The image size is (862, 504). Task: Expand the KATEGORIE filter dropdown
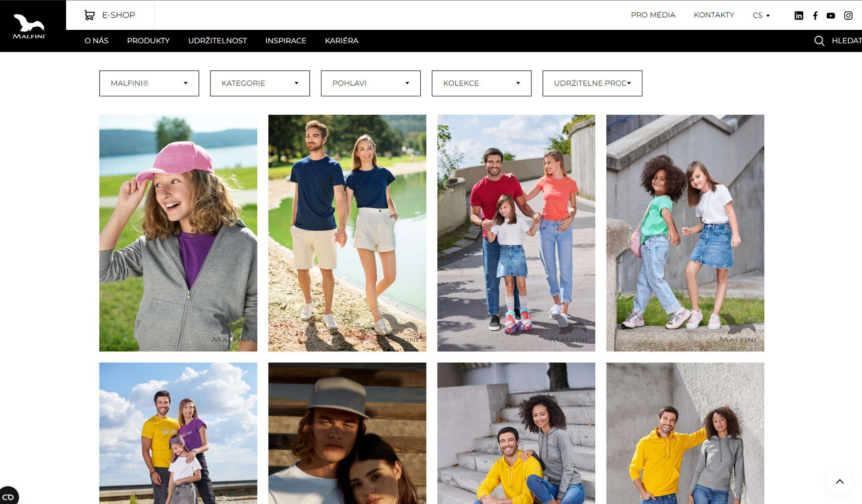click(260, 83)
